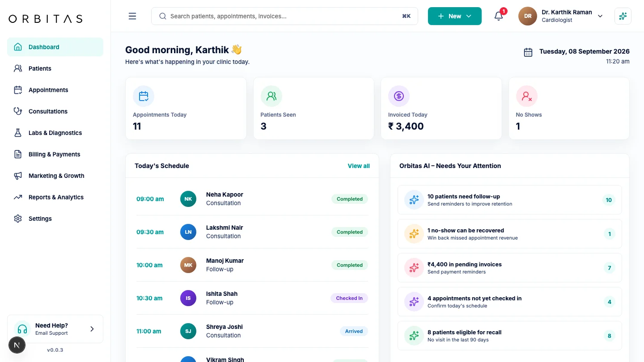The image size is (644, 362).
Task: Click Neha Kapoor's NK avatar
Action: point(188,199)
